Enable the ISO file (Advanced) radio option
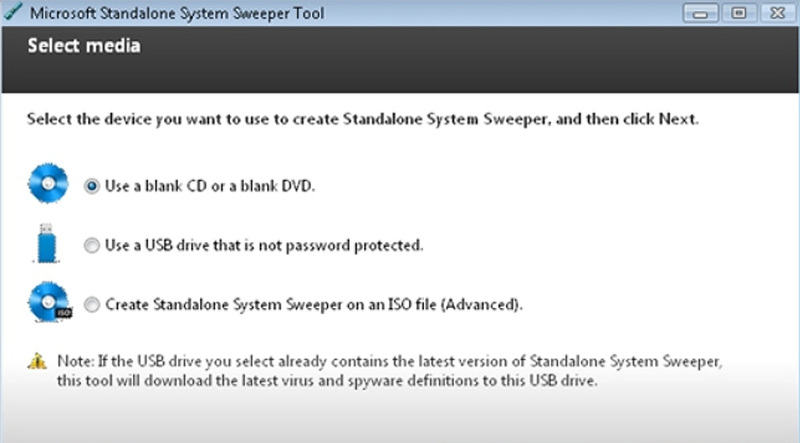800x443 pixels. (x=92, y=305)
